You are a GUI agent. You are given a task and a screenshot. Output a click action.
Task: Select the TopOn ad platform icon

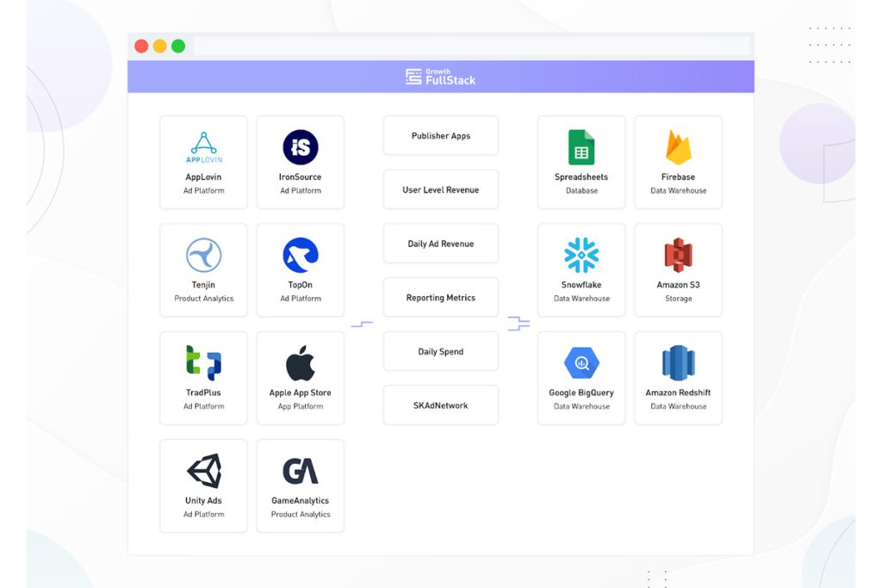(300, 257)
